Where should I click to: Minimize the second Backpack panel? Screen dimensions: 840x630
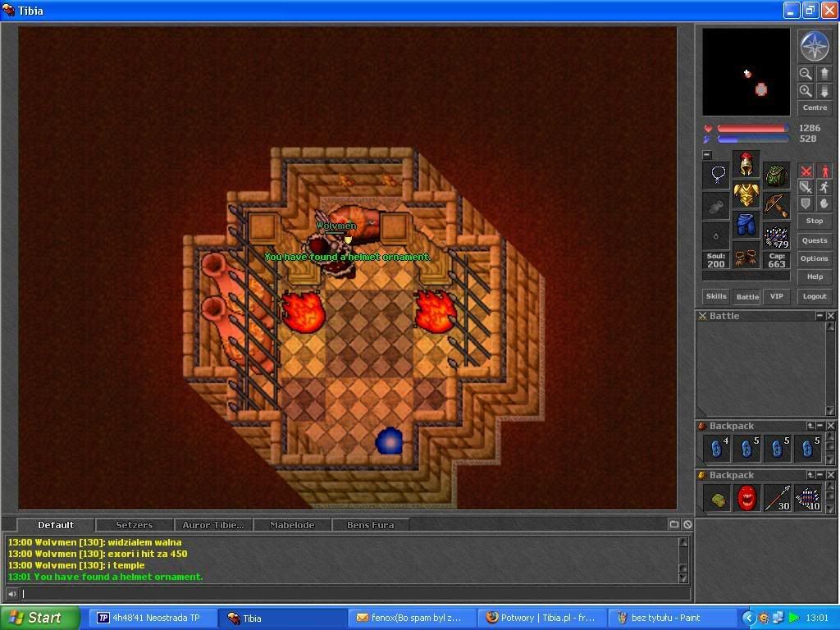[819, 475]
